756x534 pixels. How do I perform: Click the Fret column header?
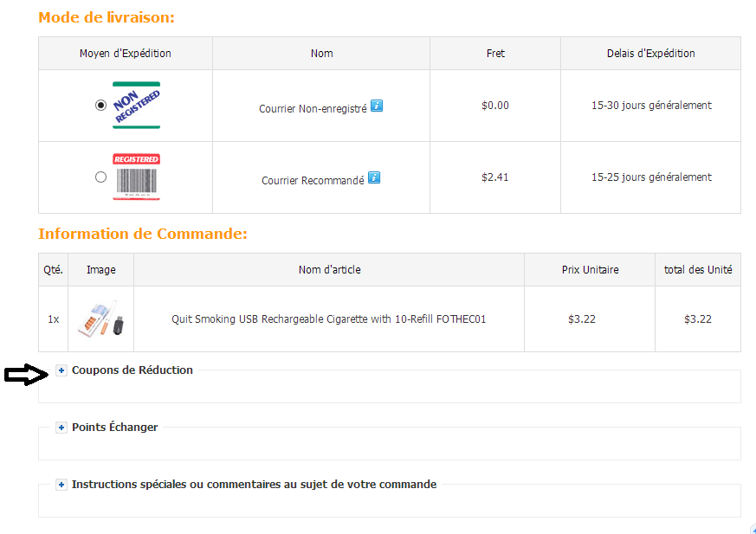click(x=495, y=54)
